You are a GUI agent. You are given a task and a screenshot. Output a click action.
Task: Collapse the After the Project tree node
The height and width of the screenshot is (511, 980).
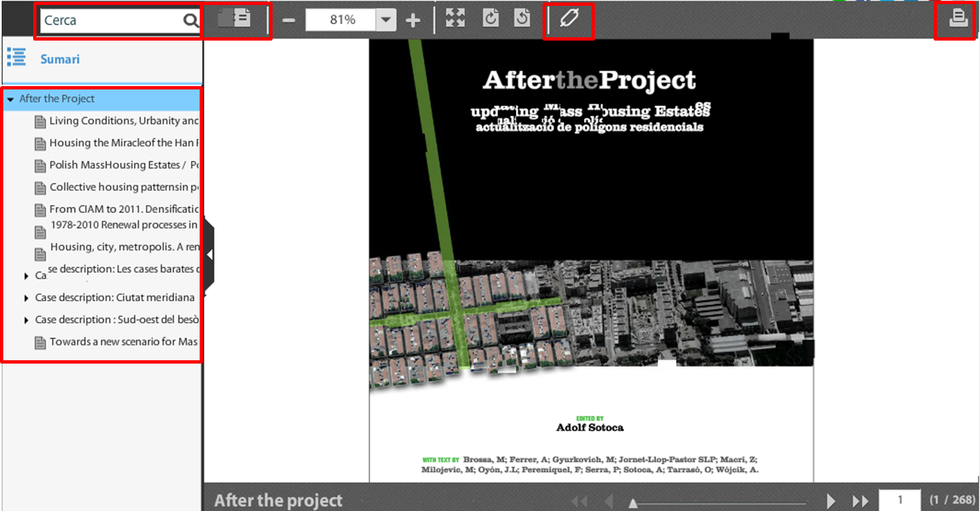pyautogui.click(x=11, y=99)
